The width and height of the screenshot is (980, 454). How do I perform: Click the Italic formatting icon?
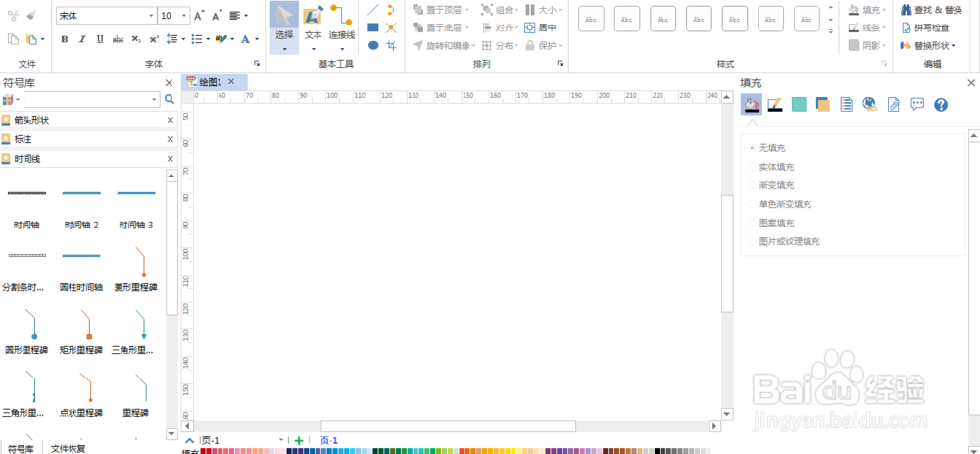[x=82, y=39]
